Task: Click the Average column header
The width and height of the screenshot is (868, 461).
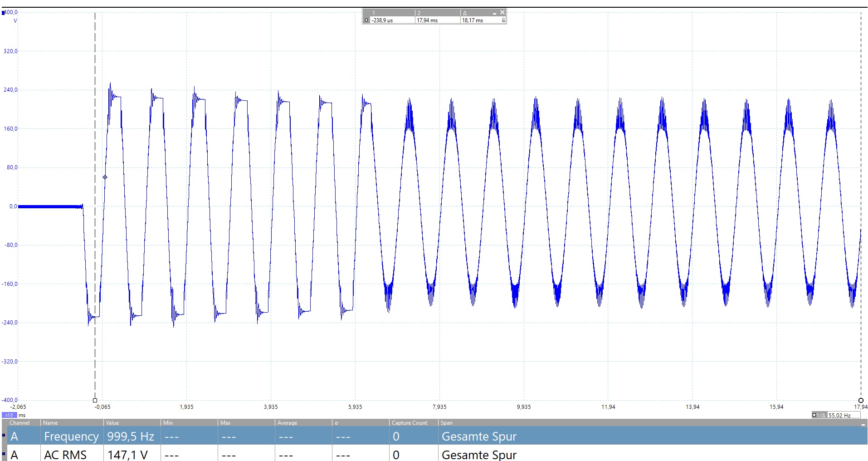Action: pos(287,423)
